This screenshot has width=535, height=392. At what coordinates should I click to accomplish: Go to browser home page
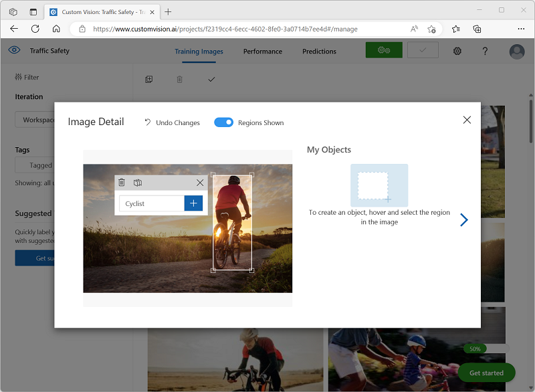click(56, 29)
